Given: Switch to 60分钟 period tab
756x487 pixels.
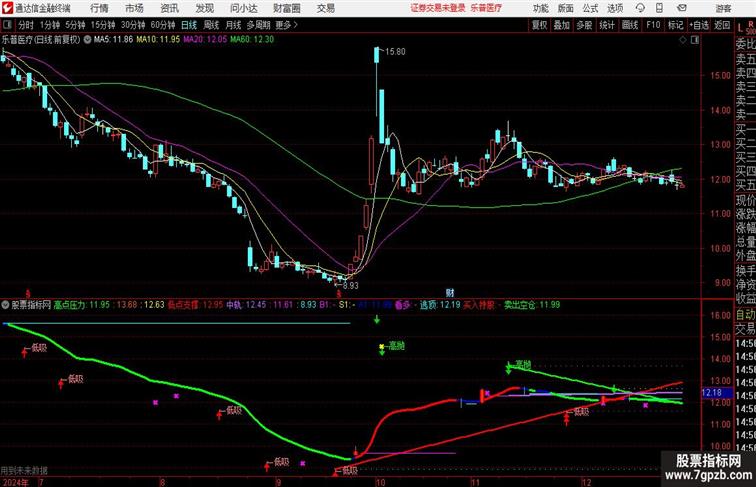Looking at the screenshot, I should (162, 25).
